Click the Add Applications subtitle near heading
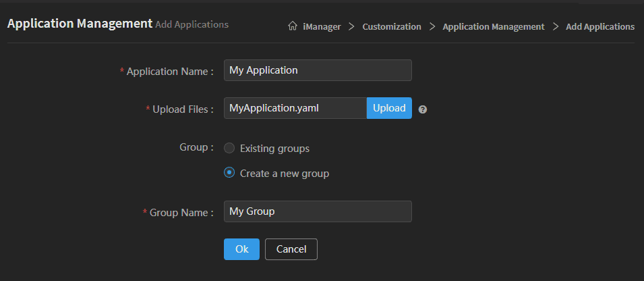The height and width of the screenshot is (281, 644). pos(192,24)
